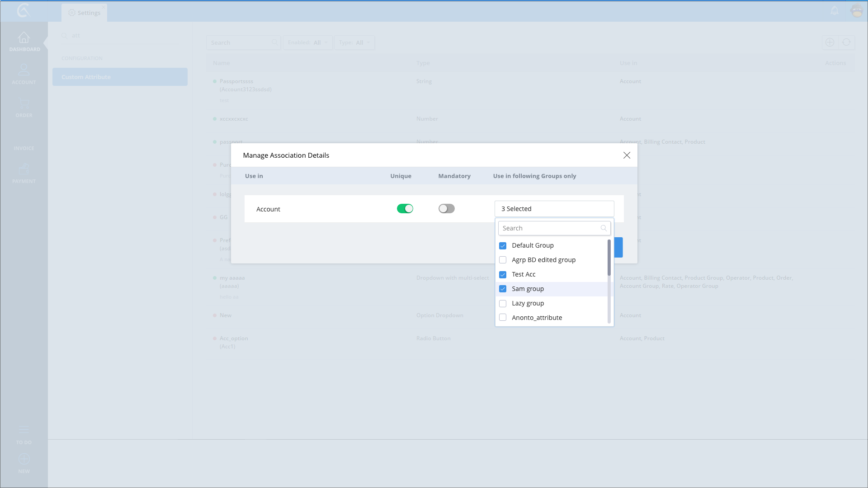The height and width of the screenshot is (488, 868).
Task: Click the New plus icon in sidebar
Action: (x=24, y=460)
